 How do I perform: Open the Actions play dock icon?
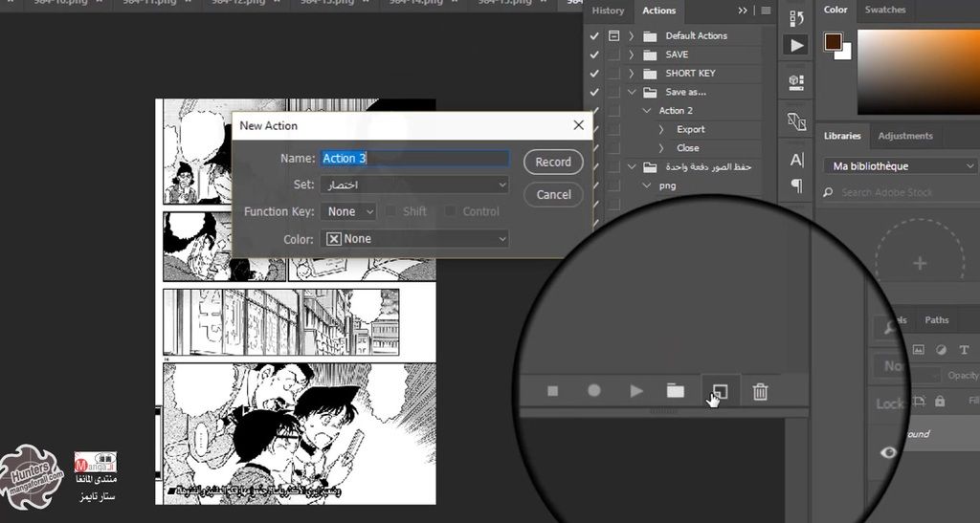(x=796, y=45)
